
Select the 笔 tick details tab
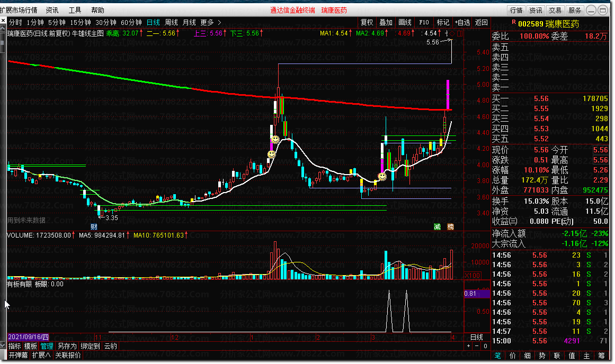pos(498,356)
